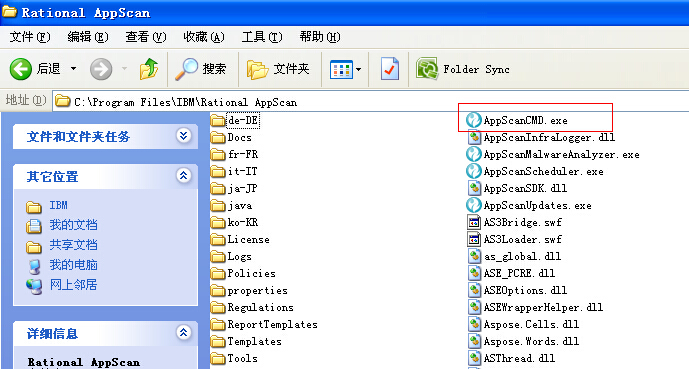Image resolution: width=689 pixels, height=369 pixels.
Task: Open the Search magnifier tool
Action: point(186,69)
